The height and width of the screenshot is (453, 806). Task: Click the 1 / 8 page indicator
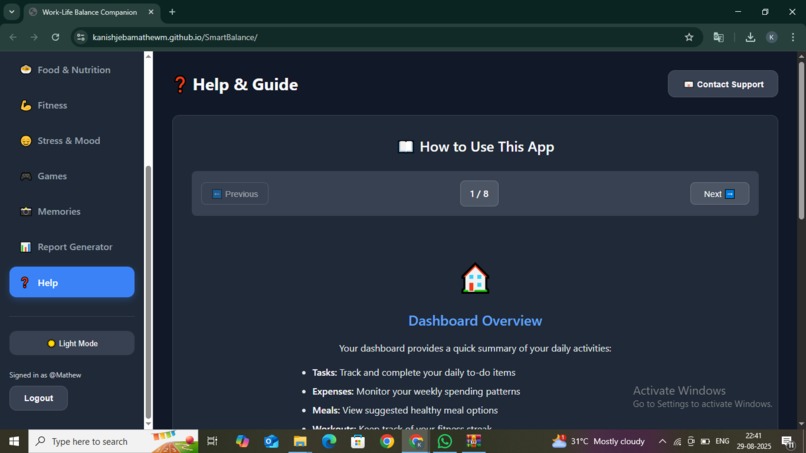click(479, 194)
